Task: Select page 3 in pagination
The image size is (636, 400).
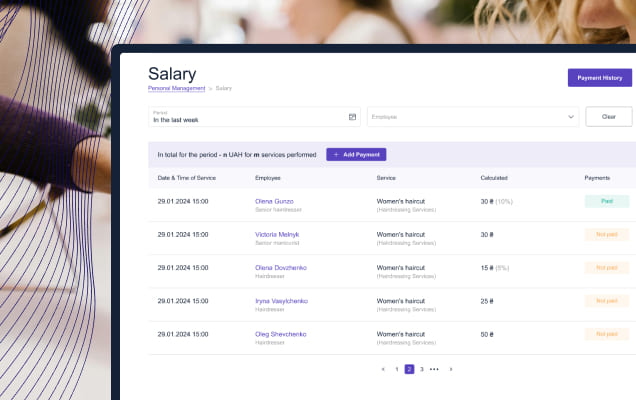Action: pos(421,369)
